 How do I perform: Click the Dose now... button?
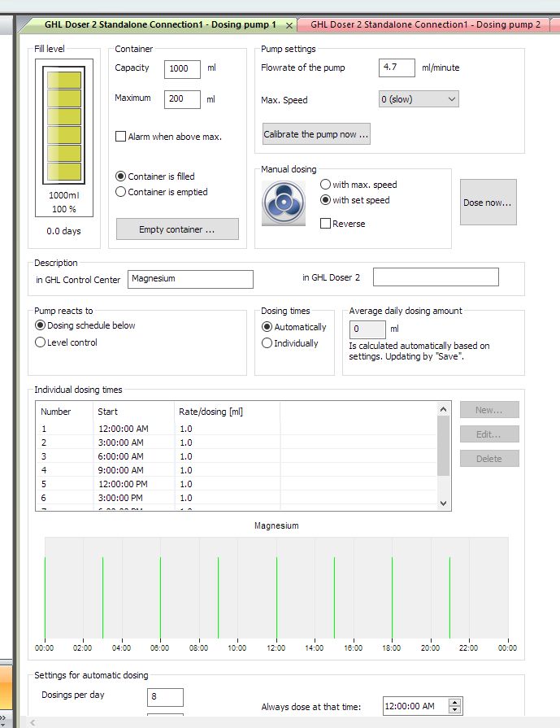click(488, 203)
